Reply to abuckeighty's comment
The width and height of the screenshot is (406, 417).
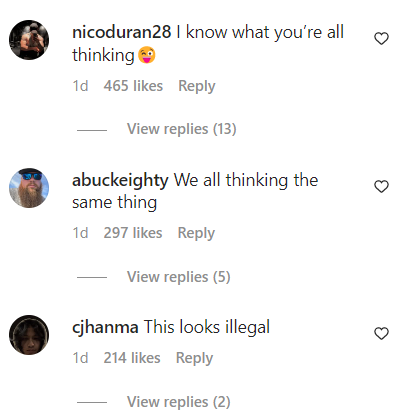pyautogui.click(x=196, y=233)
